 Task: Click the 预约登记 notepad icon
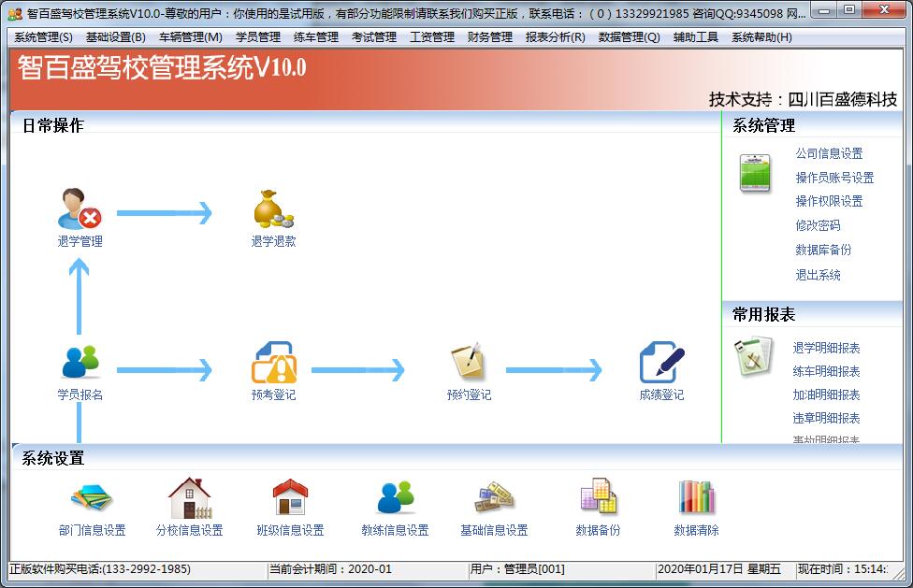(468, 362)
